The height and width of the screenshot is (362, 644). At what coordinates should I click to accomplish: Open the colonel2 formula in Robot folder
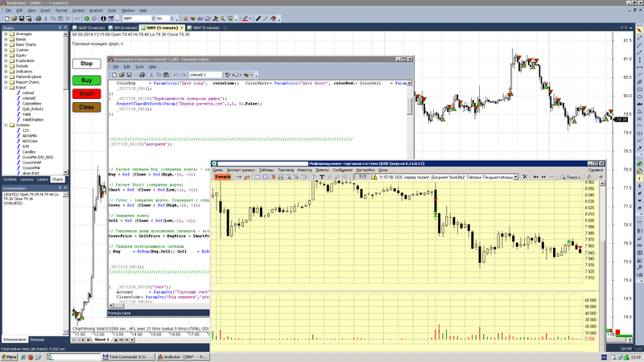(x=29, y=98)
